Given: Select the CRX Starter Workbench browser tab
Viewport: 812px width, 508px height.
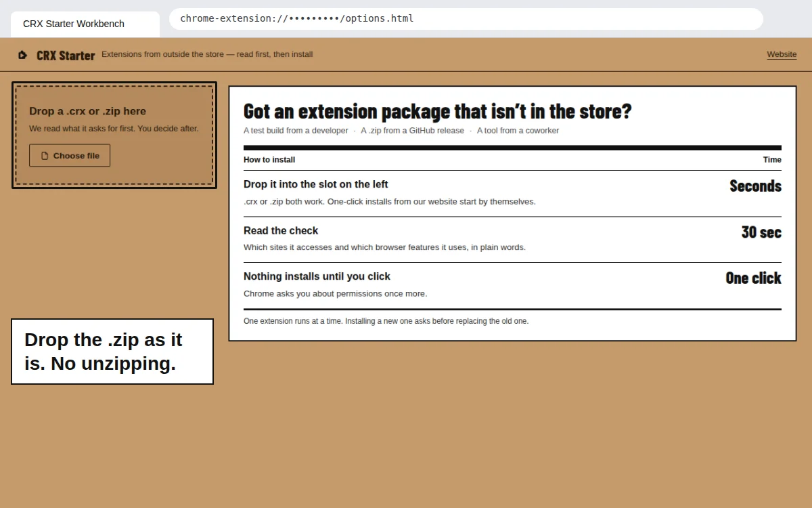Looking at the screenshot, I should [85, 24].
